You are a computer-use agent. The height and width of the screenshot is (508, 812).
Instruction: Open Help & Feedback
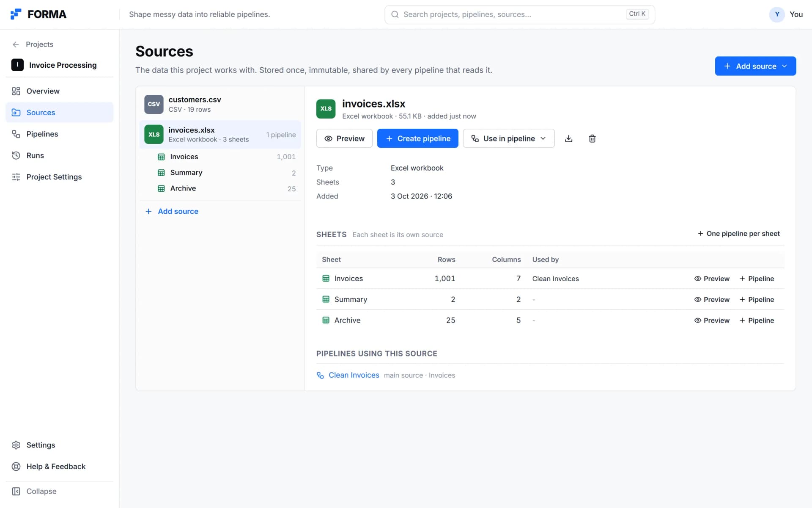pos(59,467)
